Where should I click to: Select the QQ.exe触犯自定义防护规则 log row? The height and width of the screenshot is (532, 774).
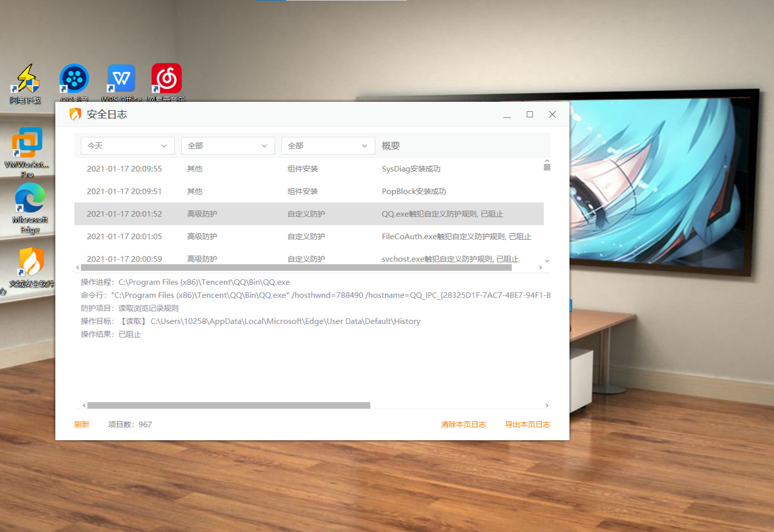point(309,214)
